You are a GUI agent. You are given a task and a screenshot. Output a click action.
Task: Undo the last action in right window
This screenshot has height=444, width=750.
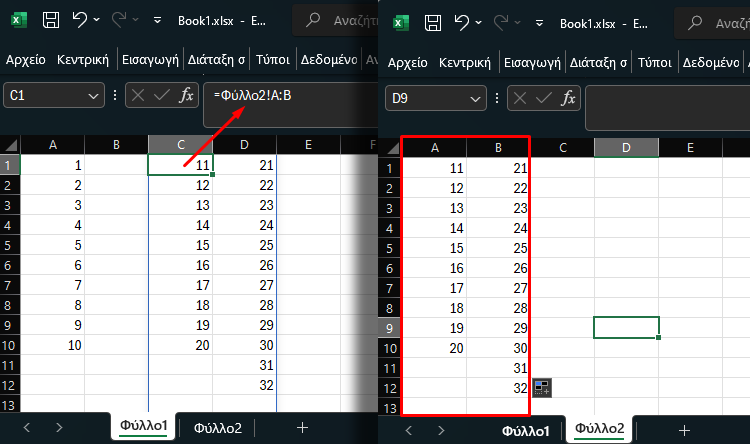tap(462, 22)
